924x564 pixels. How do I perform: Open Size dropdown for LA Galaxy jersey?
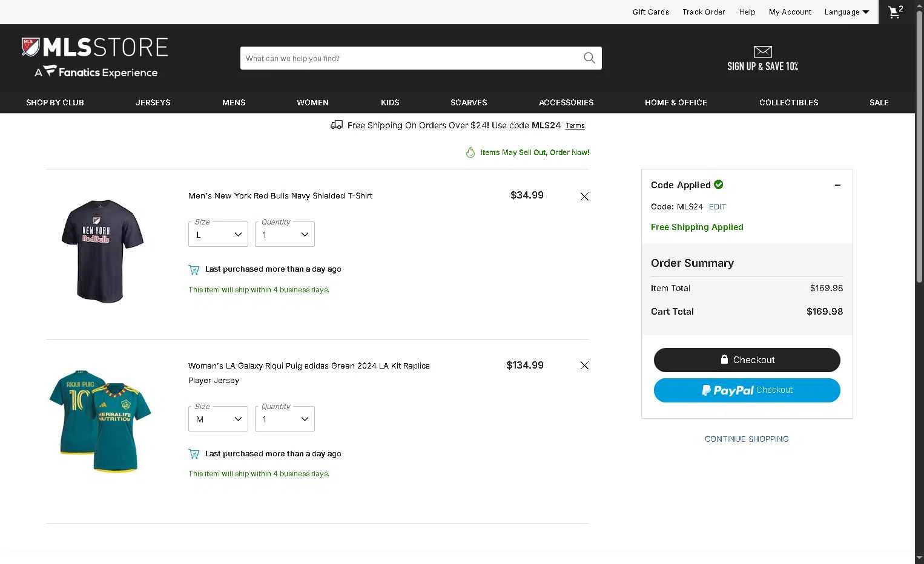tap(218, 419)
